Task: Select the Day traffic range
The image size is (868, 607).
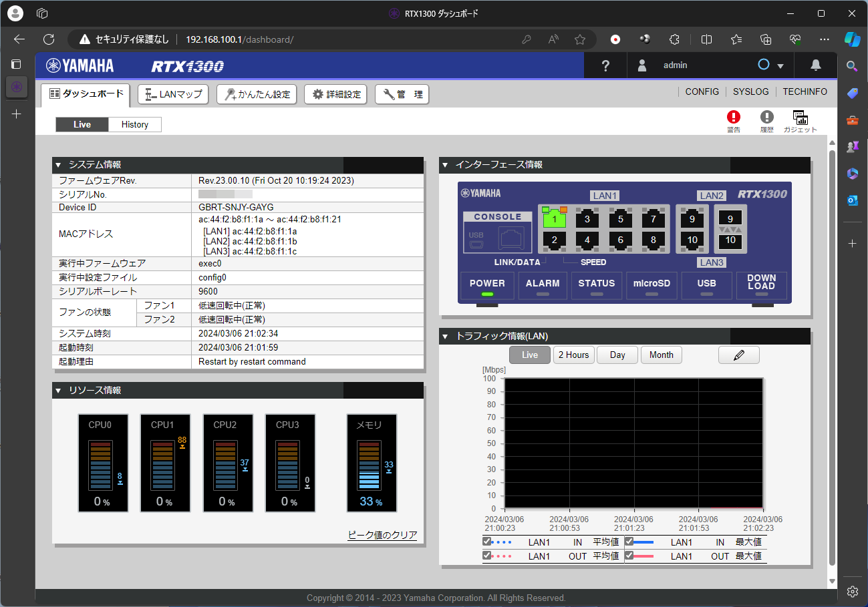Action: point(617,355)
